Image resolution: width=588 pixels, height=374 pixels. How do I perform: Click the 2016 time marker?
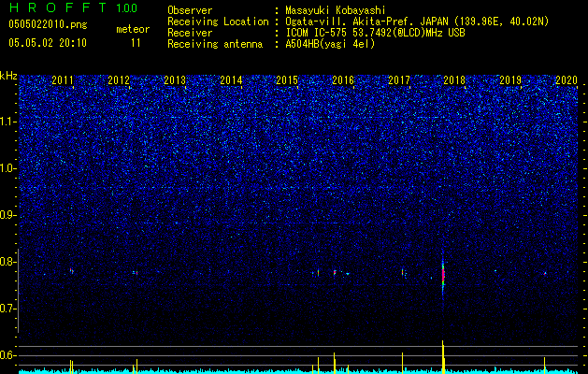click(343, 79)
